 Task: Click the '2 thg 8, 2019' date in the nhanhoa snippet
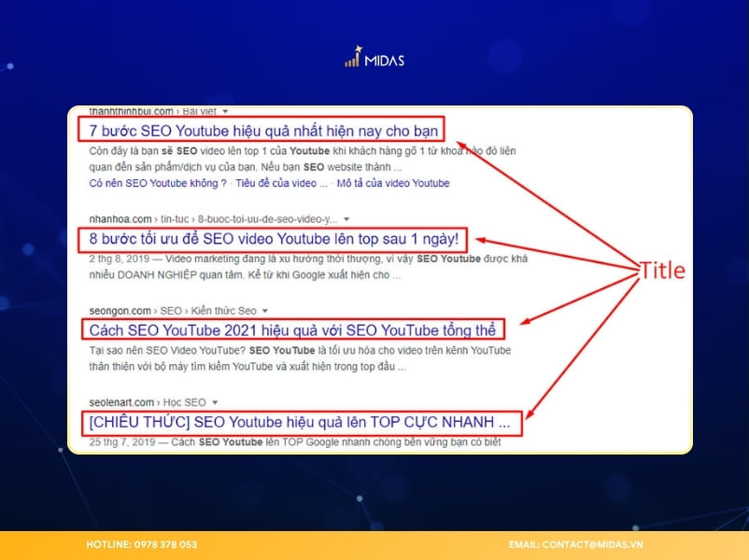click(120, 259)
